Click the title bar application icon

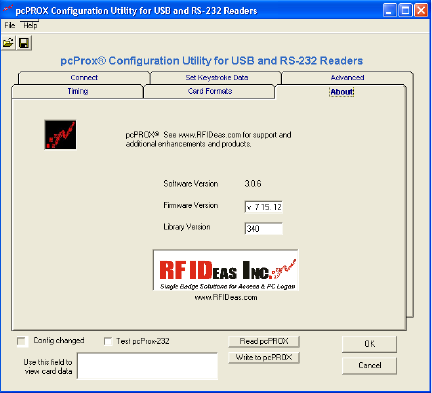(x=7, y=9)
